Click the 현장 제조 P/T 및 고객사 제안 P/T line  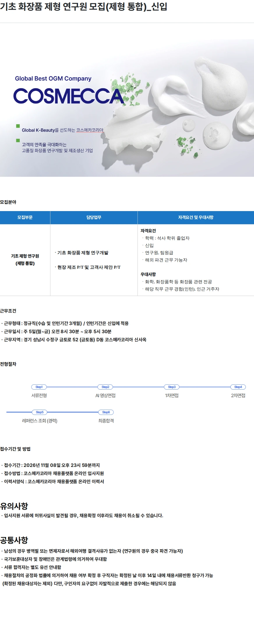pyautogui.click(x=88, y=267)
